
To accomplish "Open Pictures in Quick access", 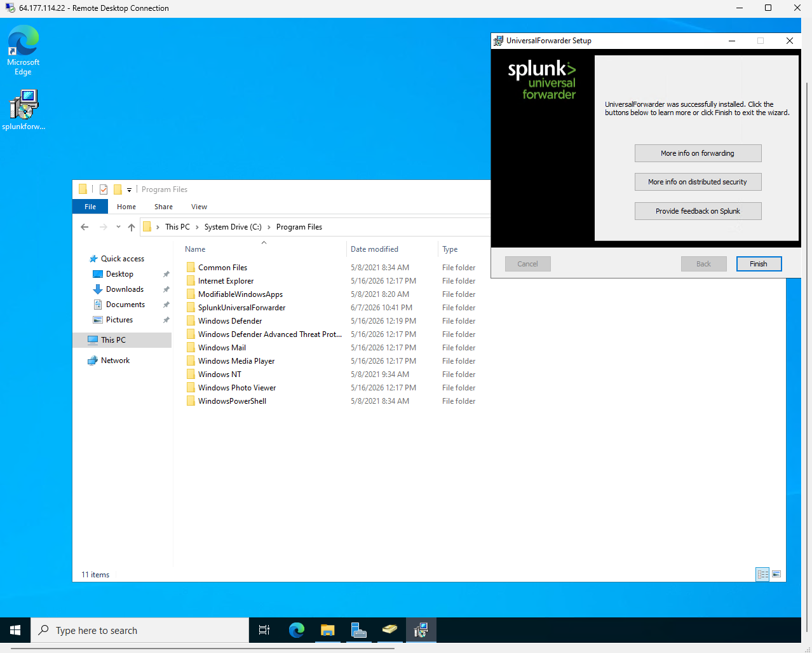I will 119,320.
